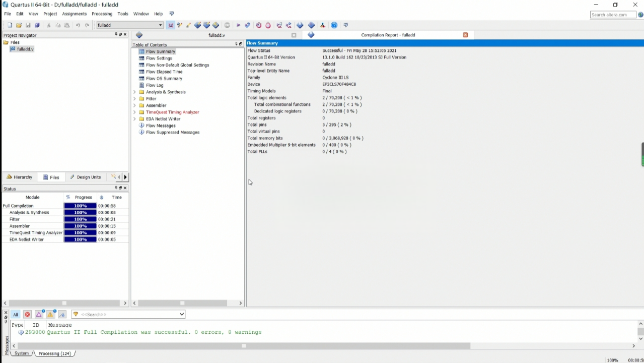The image size is (644, 363).
Task: Start Analysis & Synthesis toolbar icon
Action: 247,25
